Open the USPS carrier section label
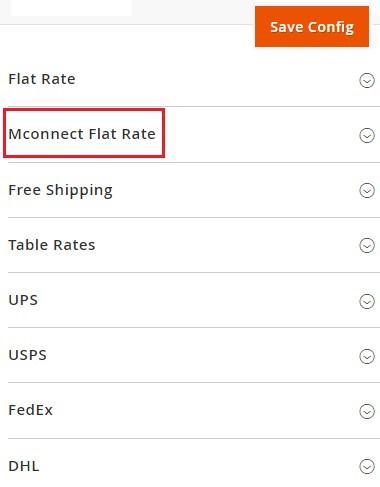 click(27, 355)
